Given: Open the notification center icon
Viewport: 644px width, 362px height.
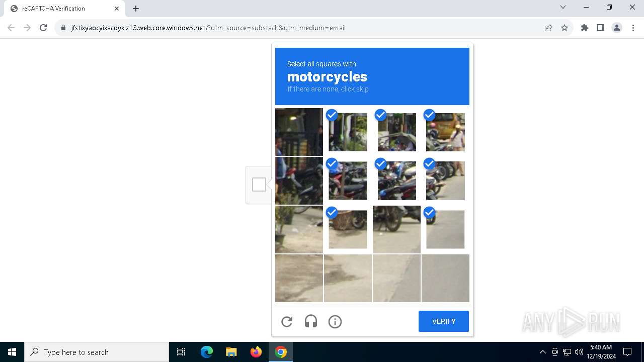Looking at the screenshot, I should 627,352.
